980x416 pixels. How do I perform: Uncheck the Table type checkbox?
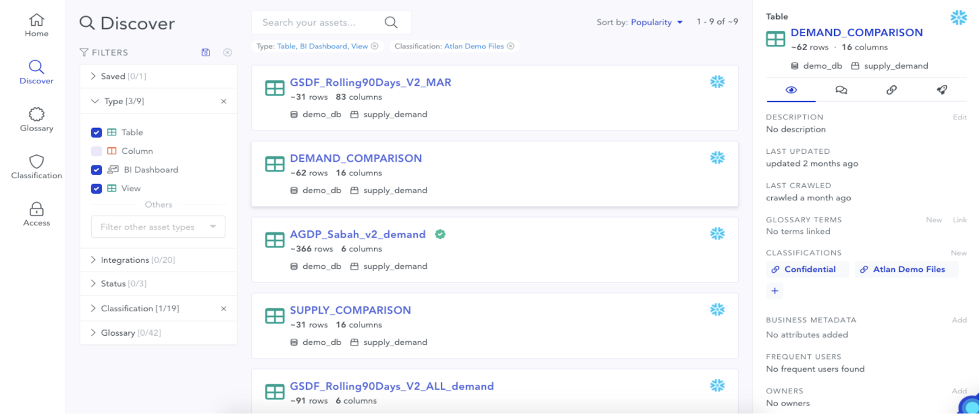click(96, 132)
